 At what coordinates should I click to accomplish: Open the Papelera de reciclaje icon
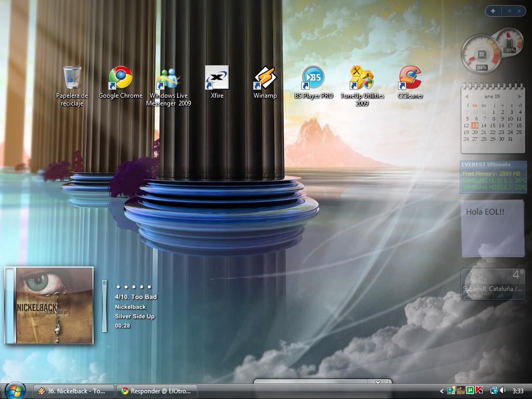click(72, 78)
